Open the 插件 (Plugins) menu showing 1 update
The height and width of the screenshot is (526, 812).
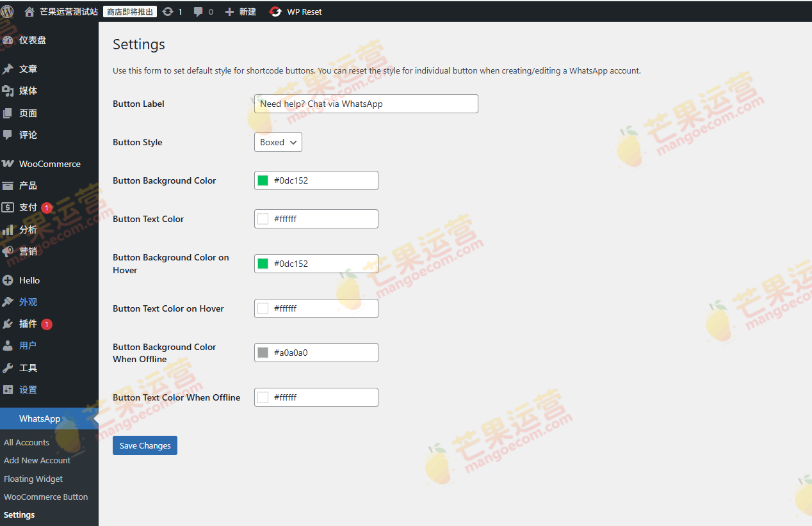28,324
